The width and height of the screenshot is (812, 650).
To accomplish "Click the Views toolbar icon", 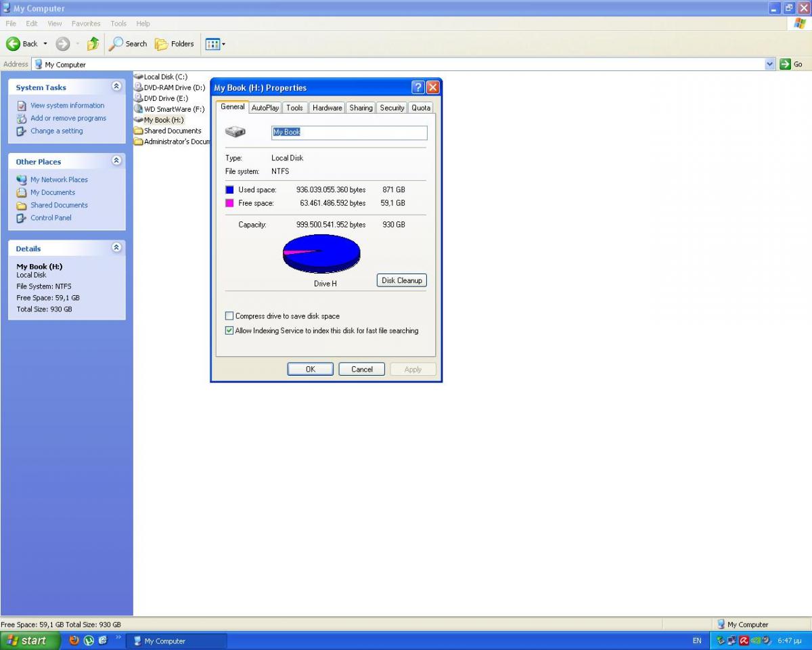I will pyautogui.click(x=212, y=44).
